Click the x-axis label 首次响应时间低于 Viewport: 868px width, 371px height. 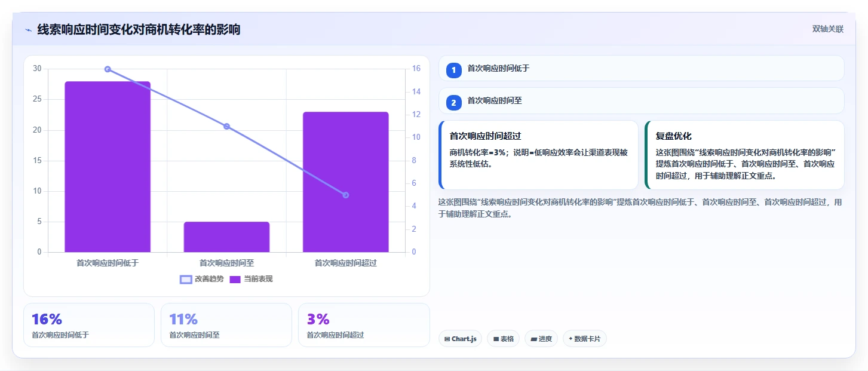[x=108, y=262]
